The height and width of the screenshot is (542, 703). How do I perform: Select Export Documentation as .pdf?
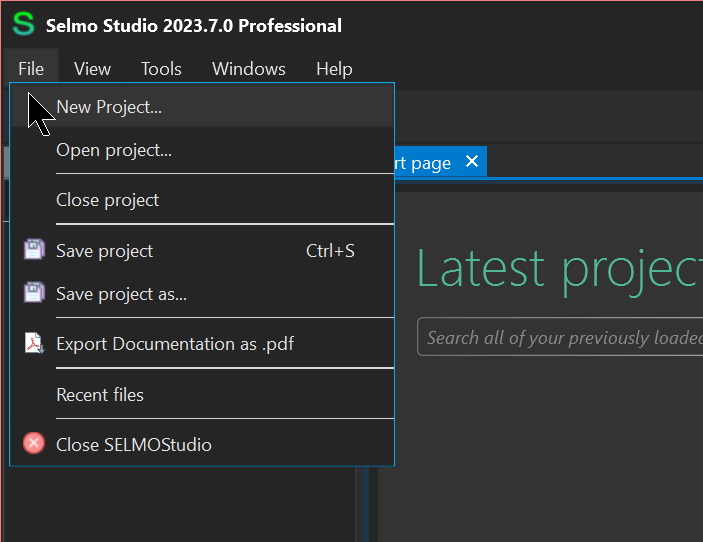202,344
